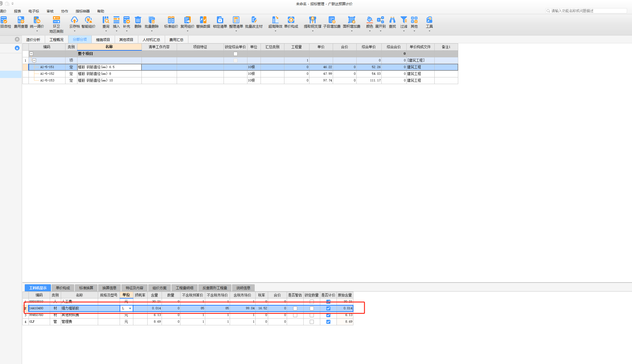This screenshot has width=632, height=364.
Task: Launch the 智能组价 smart pricing tool
Action: coord(88,22)
